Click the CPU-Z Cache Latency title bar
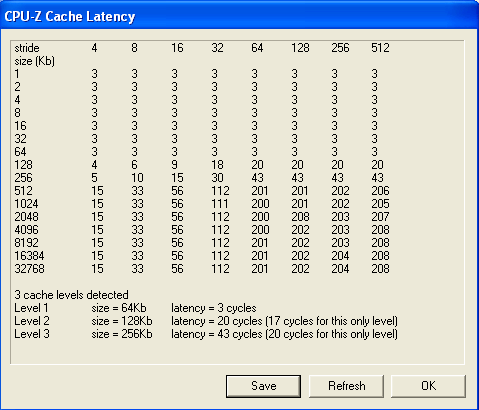The width and height of the screenshot is (479, 410). coord(239,16)
